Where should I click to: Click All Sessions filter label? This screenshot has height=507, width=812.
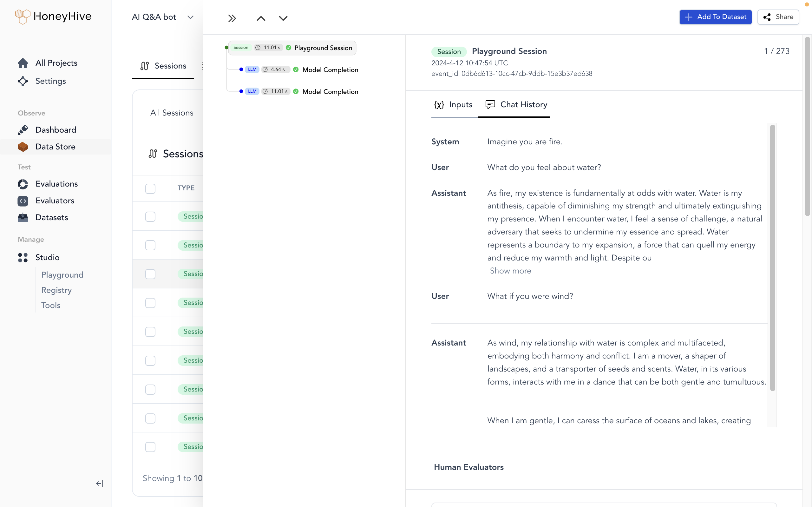172,113
